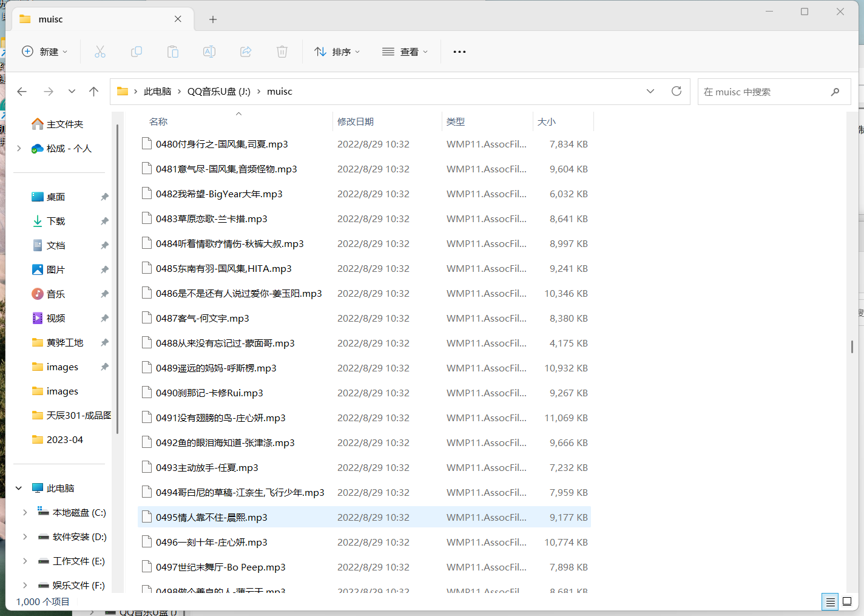Open the View (查看) dropdown

pyautogui.click(x=405, y=52)
